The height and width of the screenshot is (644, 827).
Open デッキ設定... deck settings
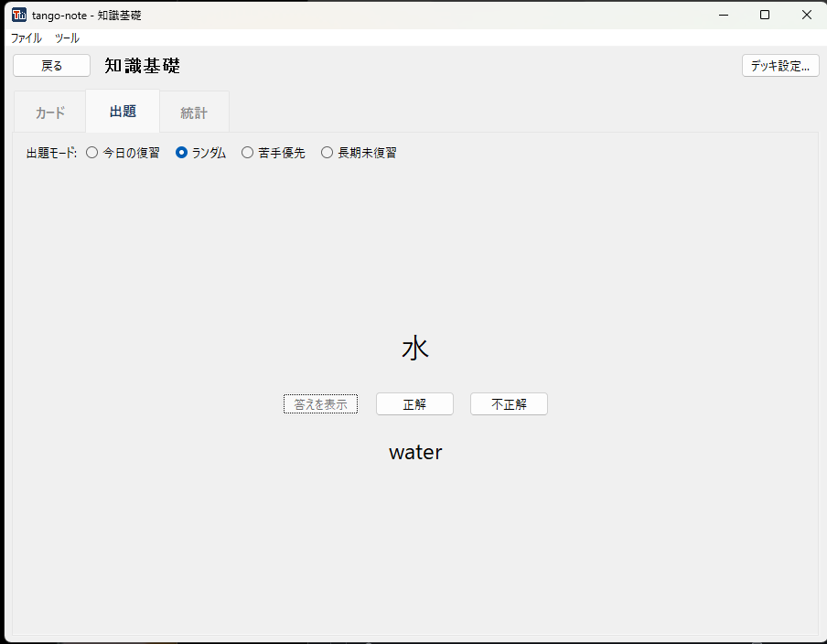(780, 66)
